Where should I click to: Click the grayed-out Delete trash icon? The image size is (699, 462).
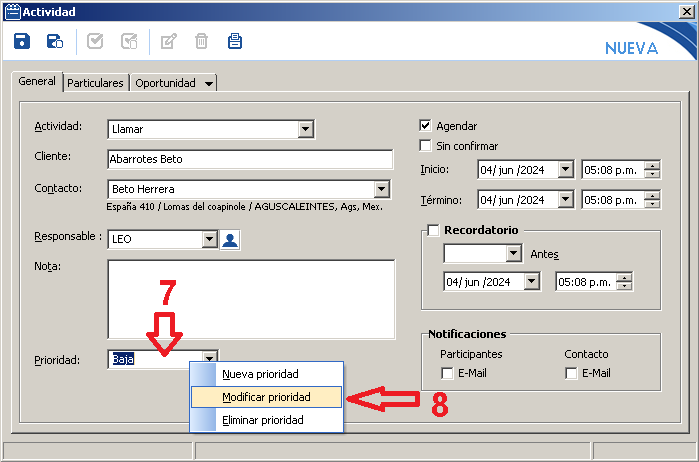click(x=201, y=41)
